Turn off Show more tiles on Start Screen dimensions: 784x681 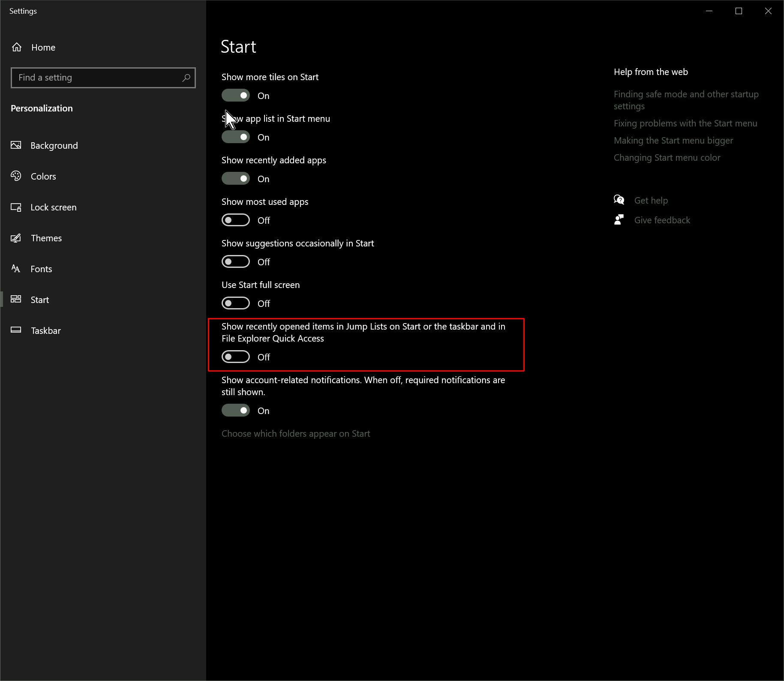[236, 96]
